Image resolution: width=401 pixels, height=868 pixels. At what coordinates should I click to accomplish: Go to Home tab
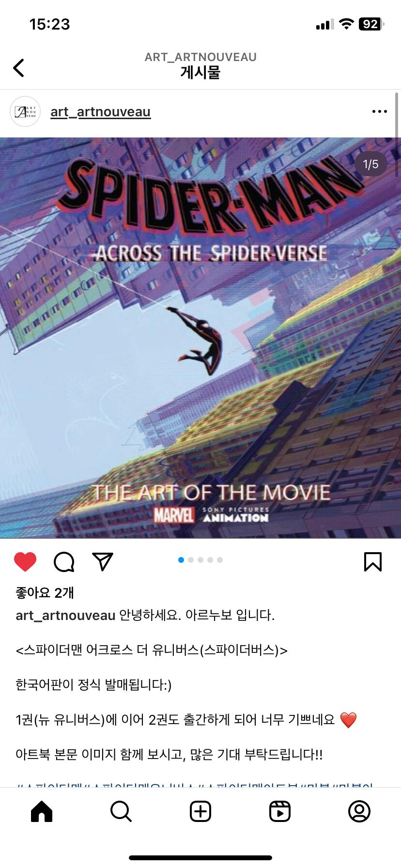click(x=42, y=811)
